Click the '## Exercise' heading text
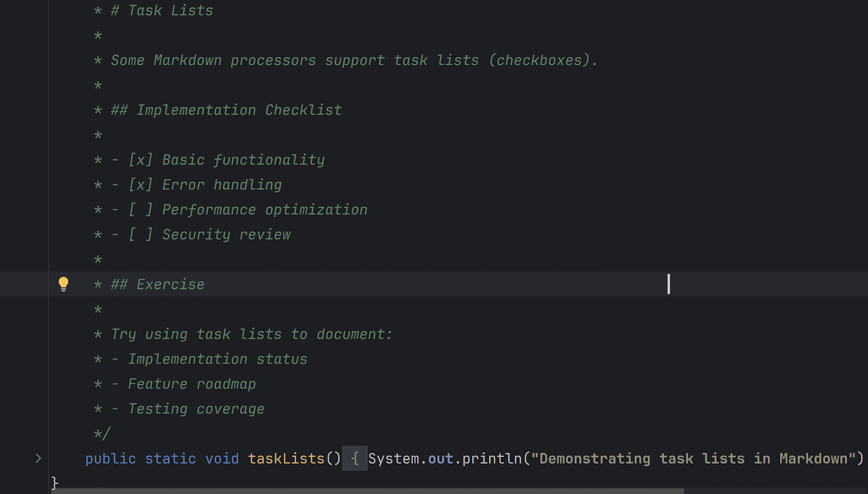This screenshot has width=868, height=494. [157, 285]
